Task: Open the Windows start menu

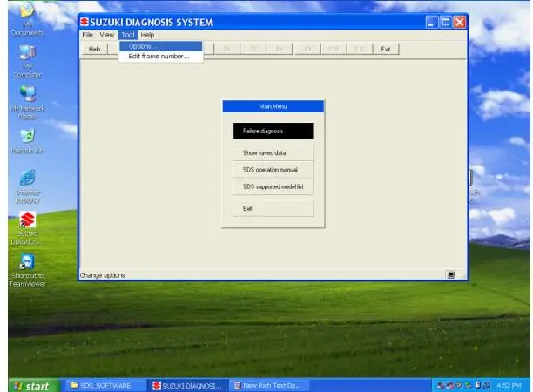Action: tap(34, 386)
